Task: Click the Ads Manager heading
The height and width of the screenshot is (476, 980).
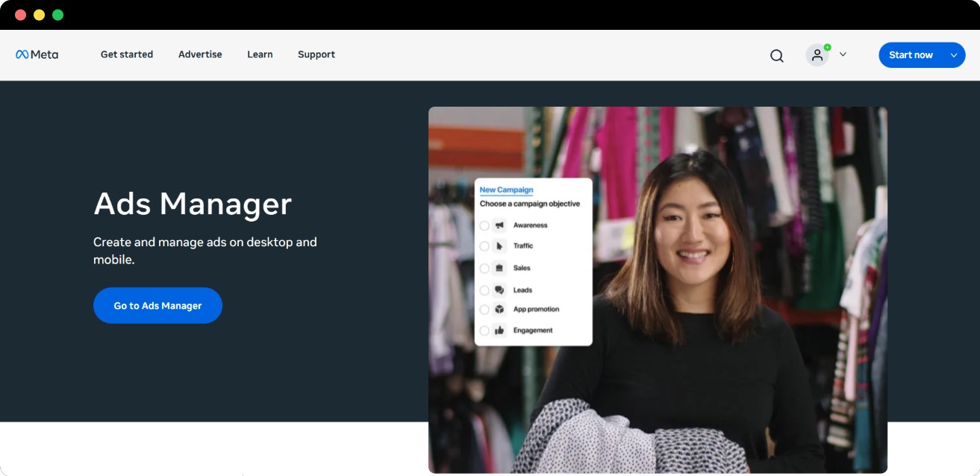Action: [x=193, y=204]
